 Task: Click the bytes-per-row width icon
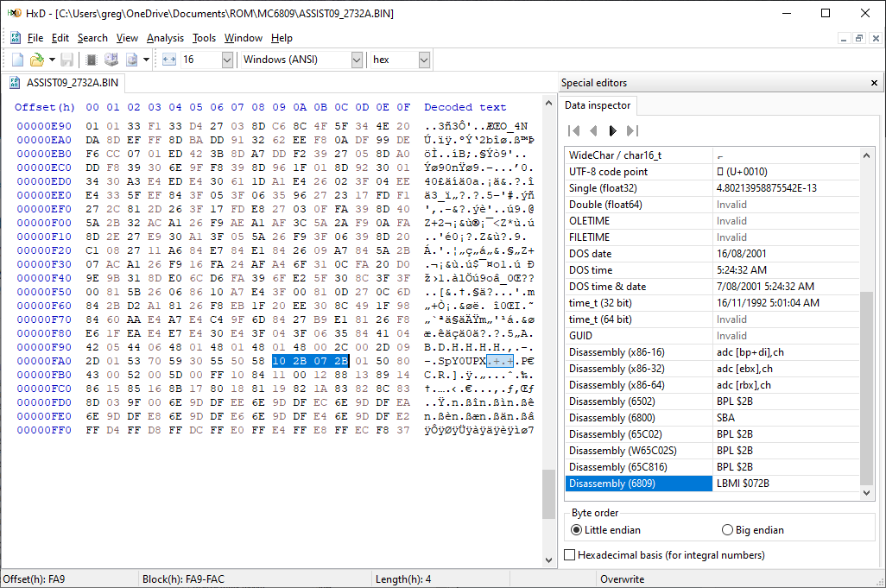pos(169,60)
